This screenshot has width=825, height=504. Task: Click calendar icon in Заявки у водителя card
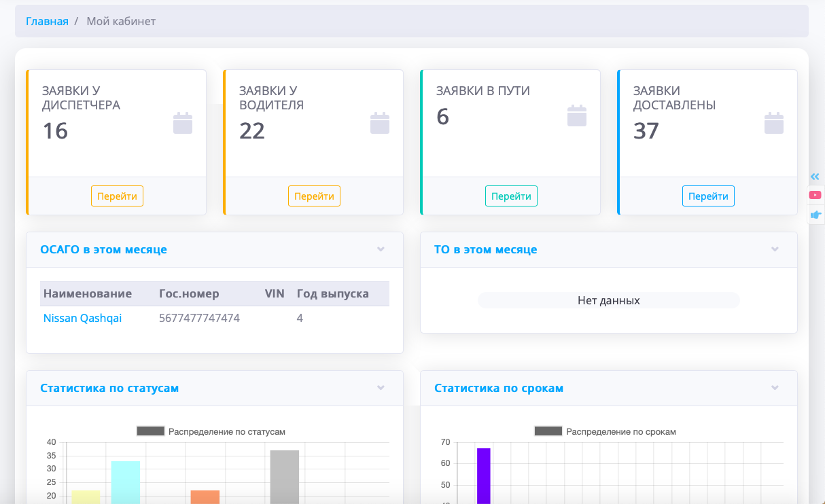[380, 123]
